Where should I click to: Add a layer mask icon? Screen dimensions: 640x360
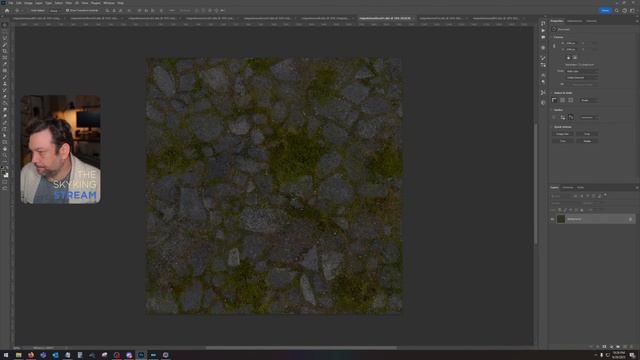tap(604, 347)
